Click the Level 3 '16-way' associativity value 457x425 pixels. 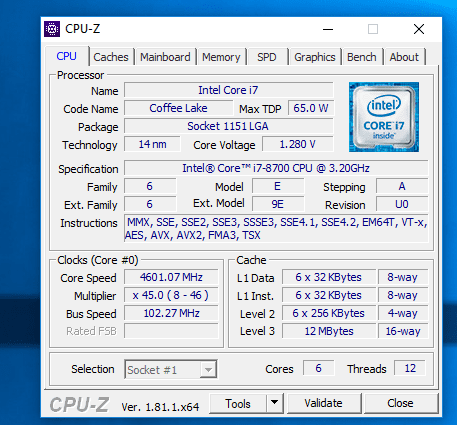403,331
